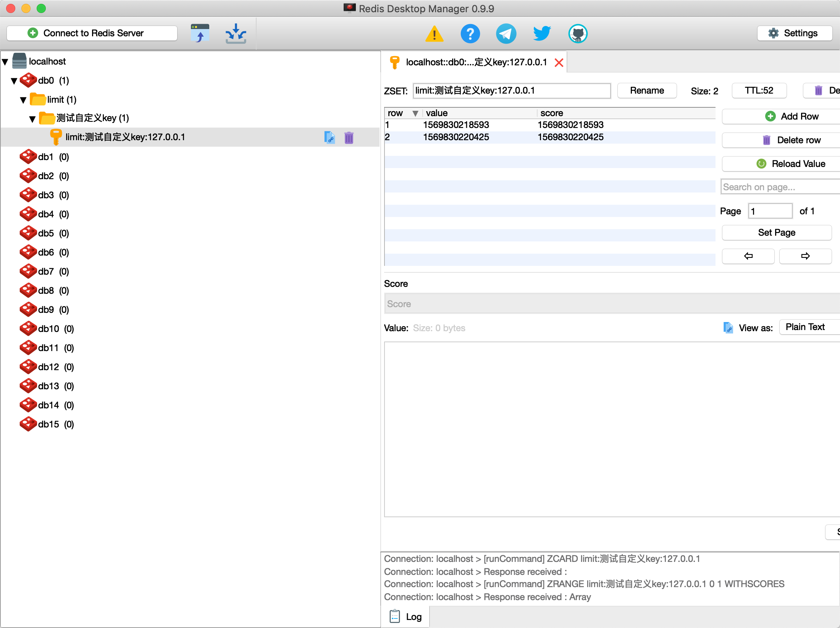The height and width of the screenshot is (628, 840).
Task: Click the Log clipboard icon
Action: pos(395,616)
